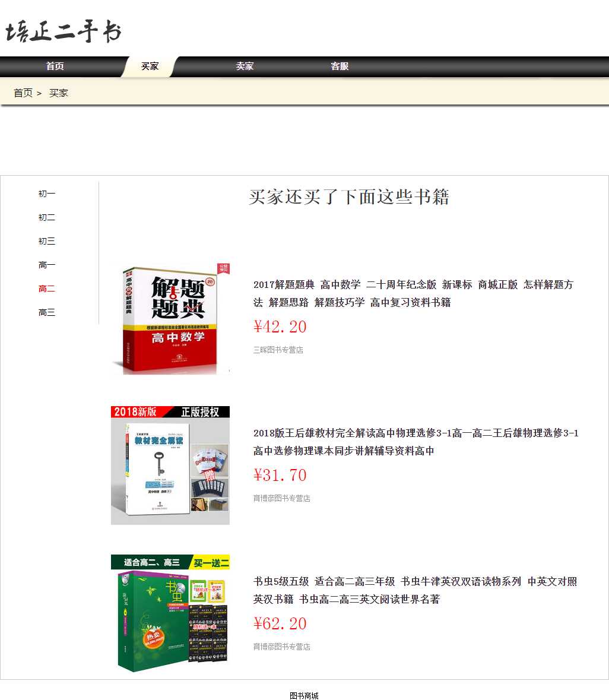This screenshot has width=609, height=700.
Task: Open the 2017解题题典 高中数学 title link
Action: pos(413,293)
